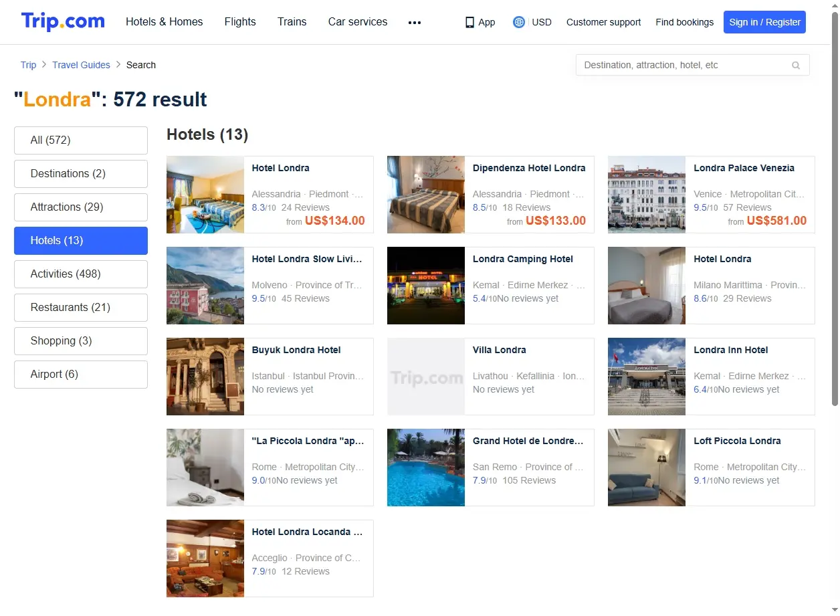Click Villa Londra title
The height and width of the screenshot is (616, 840).
coord(500,350)
